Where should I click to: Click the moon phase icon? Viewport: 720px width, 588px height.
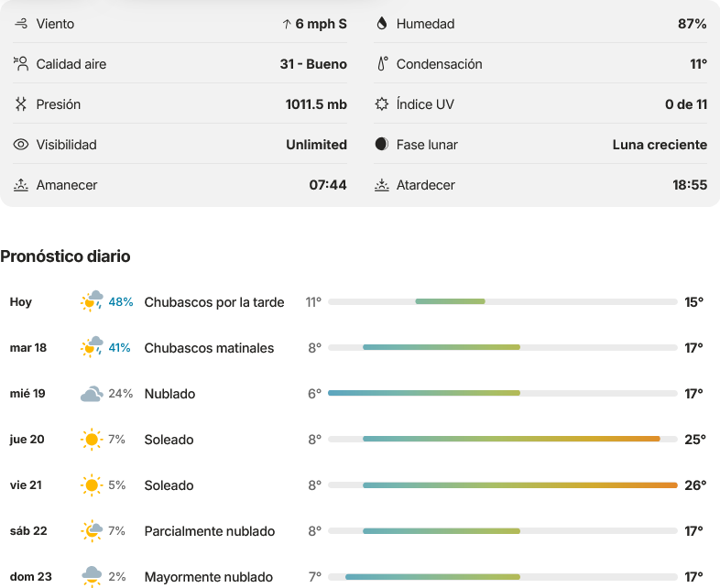[382, 144]
